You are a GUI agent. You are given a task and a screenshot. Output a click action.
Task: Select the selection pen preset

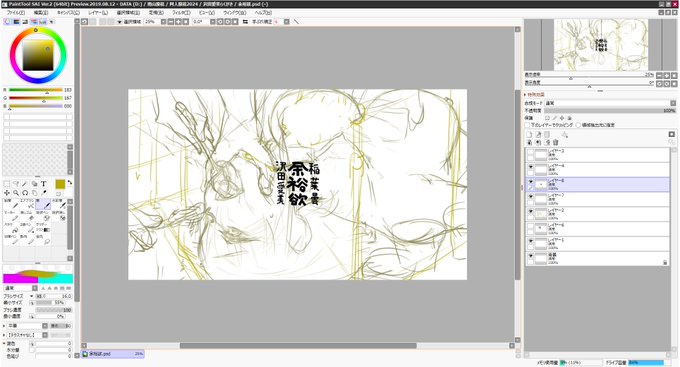43,216
